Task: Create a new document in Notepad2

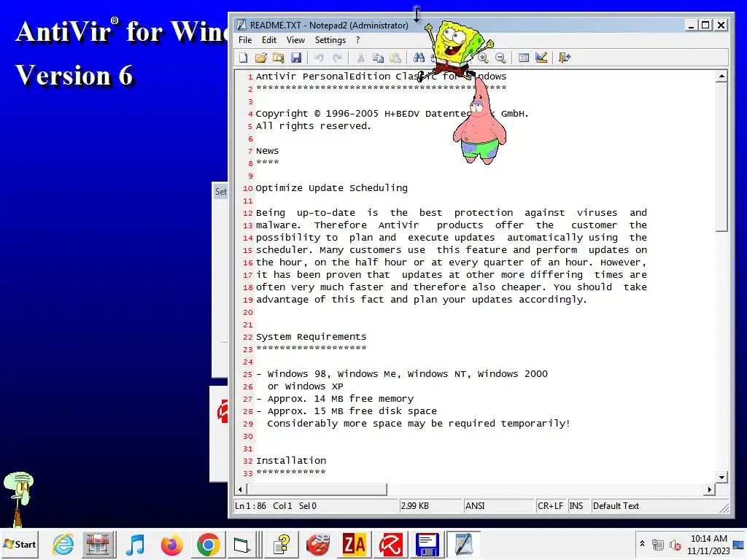Action: [x=244, y=58]
